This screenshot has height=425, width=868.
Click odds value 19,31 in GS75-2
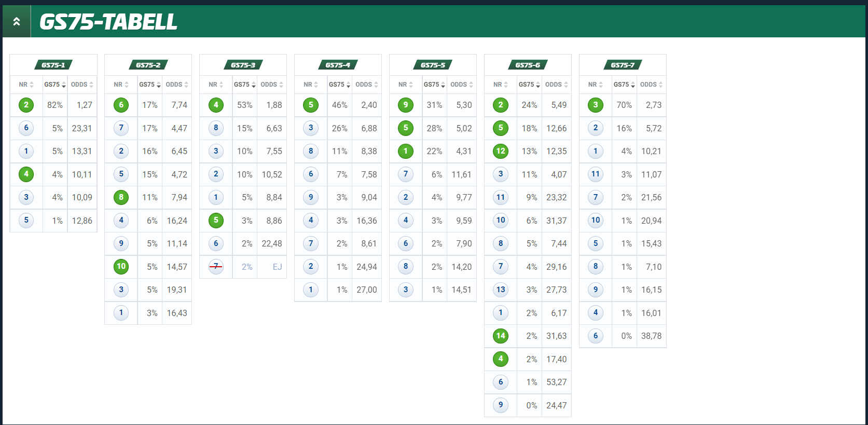[x=177, y=290]
